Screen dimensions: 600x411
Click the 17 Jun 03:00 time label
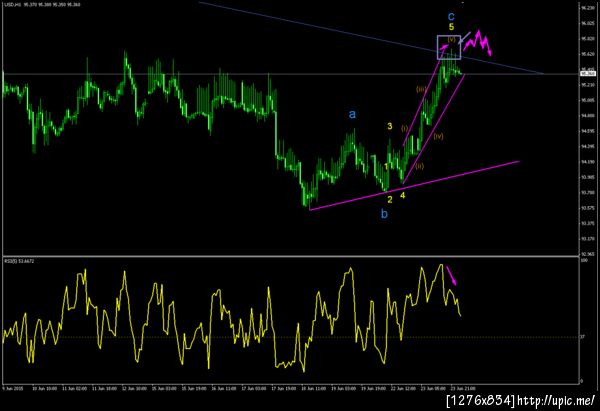click(x=254, y=388)
